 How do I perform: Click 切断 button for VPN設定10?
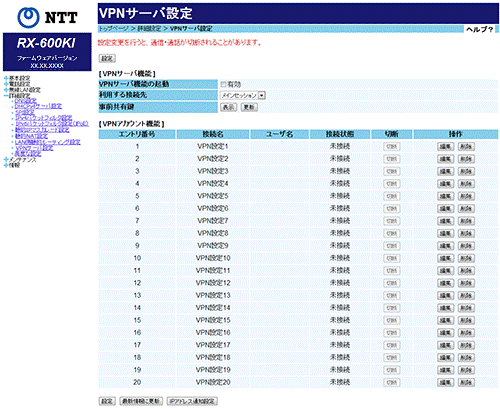[x=392, y=258]
